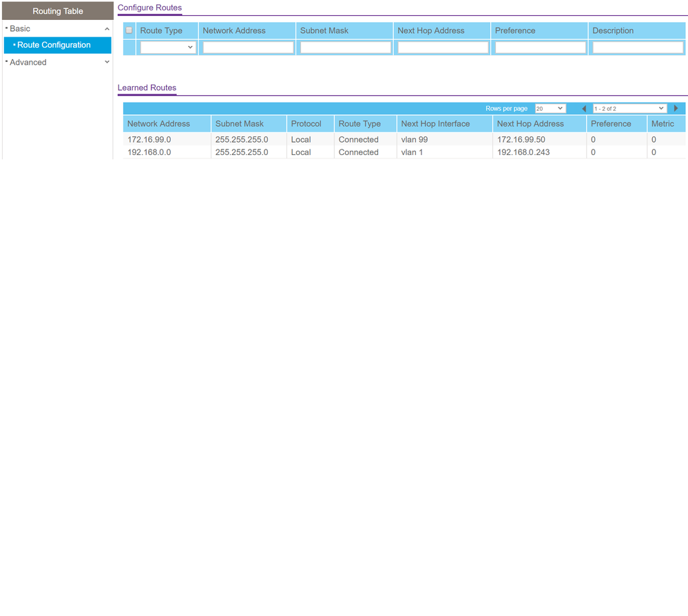The height and width of the screenshot is (616, 688).
Task: Open the page range 1 - 2 of 2 dropdown
Action: (629, 109)
